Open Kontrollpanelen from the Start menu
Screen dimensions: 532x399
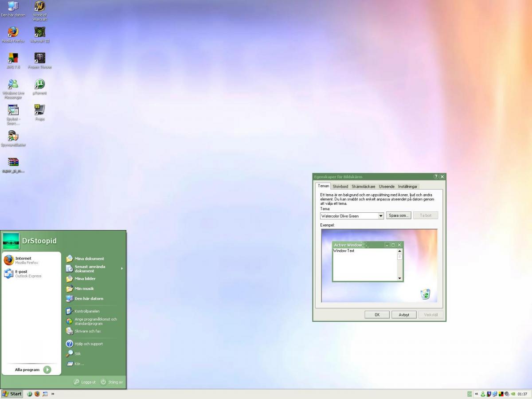coord(87,311)
